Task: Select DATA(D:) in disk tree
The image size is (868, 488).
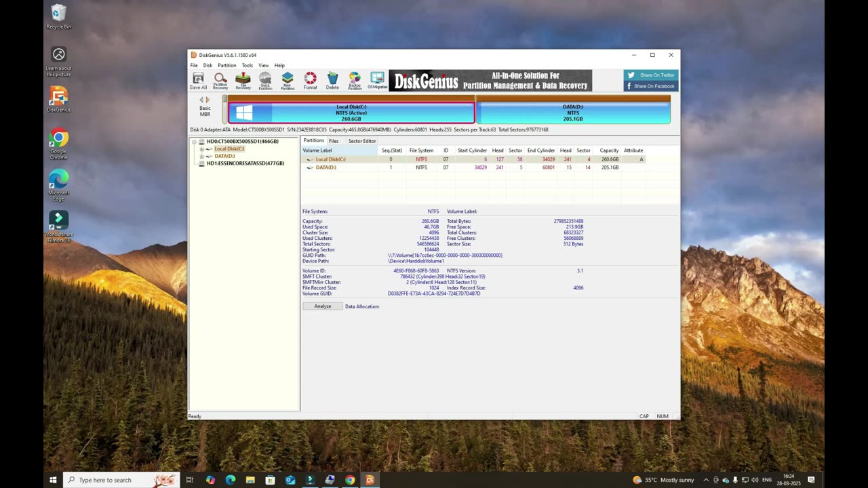Action: tap(224, 157)
